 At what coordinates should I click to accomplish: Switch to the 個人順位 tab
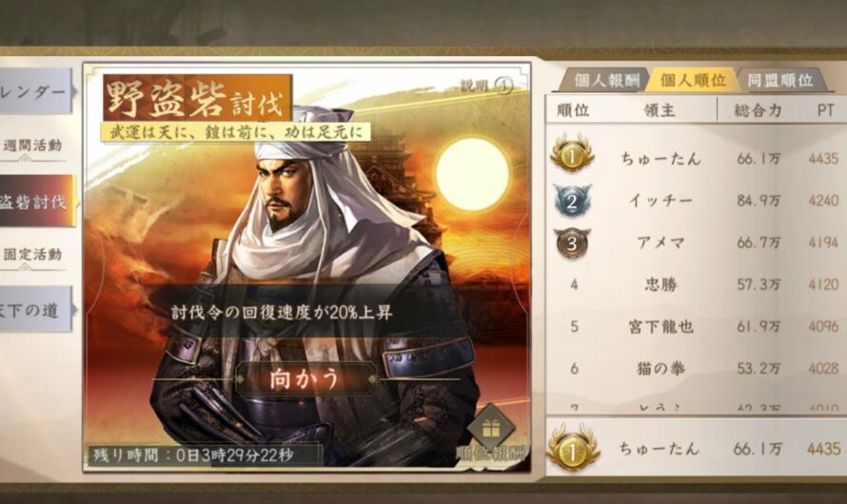click(x=693, y=81)
